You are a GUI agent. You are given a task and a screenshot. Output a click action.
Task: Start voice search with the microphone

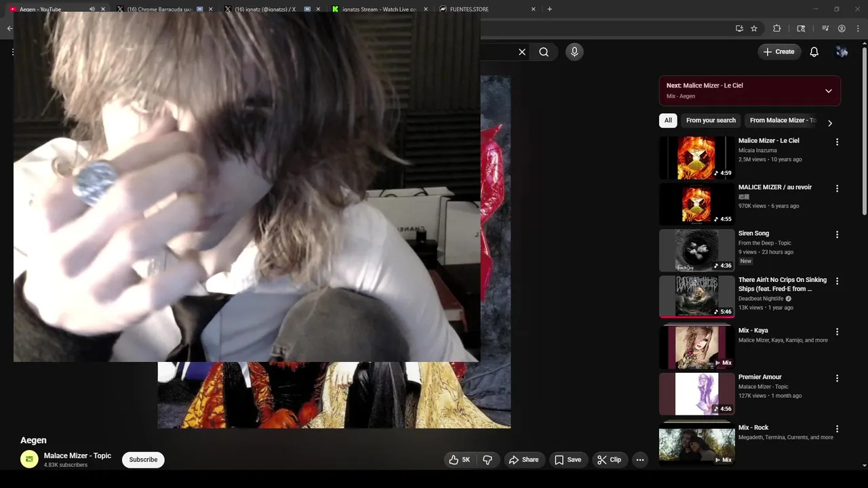(x=574, y=52)
